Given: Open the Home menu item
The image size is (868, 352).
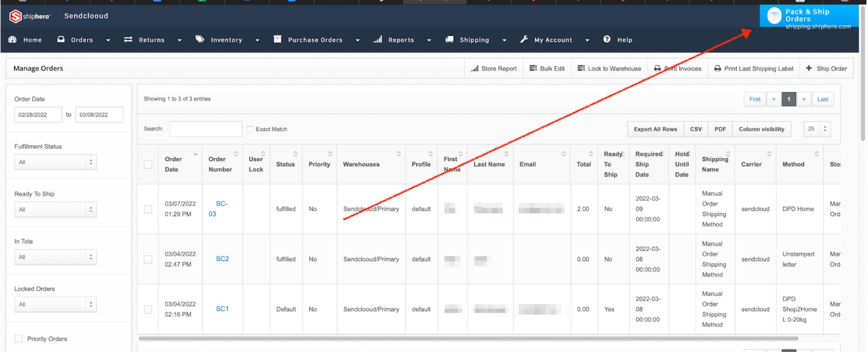Looking at the screenshot, I should [x=33, y=40].
